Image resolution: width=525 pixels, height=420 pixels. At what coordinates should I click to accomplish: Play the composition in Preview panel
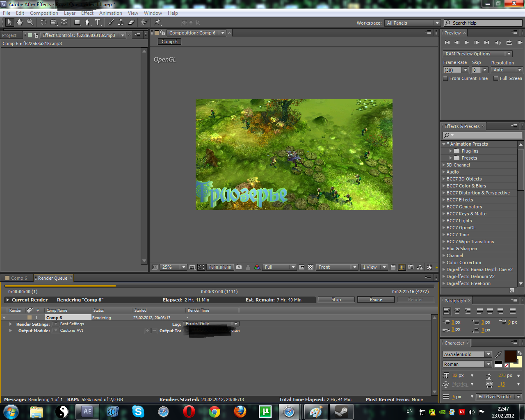(x=466, y=42)
